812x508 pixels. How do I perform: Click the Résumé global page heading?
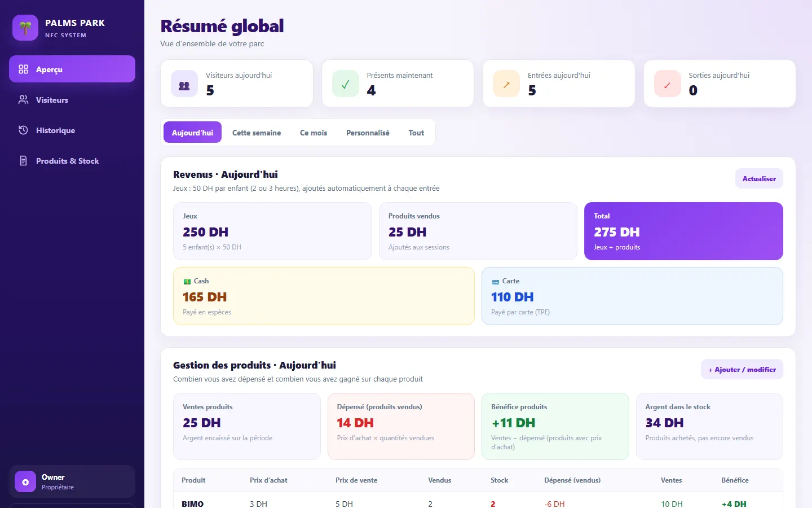click(222, 26)
